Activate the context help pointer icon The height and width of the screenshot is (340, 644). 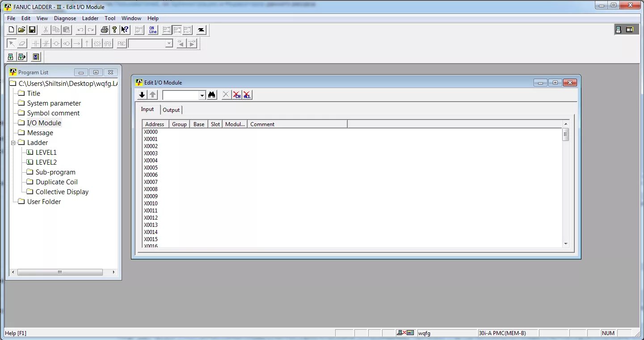pos(125,30)
